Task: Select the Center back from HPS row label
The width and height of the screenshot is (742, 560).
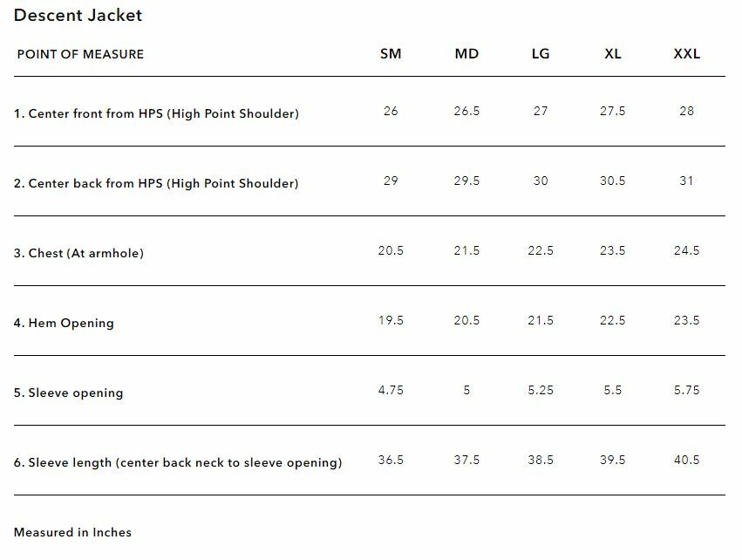Action: (x=156, y=183)
